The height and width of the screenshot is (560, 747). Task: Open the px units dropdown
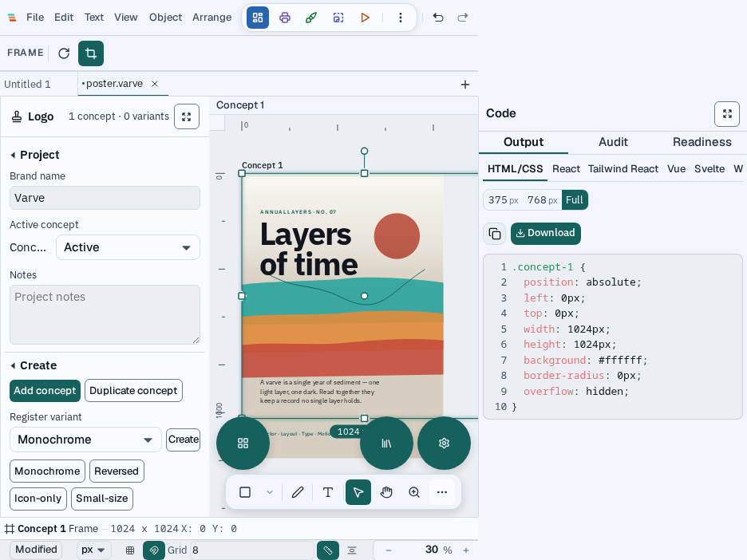[x=93, y=550]
